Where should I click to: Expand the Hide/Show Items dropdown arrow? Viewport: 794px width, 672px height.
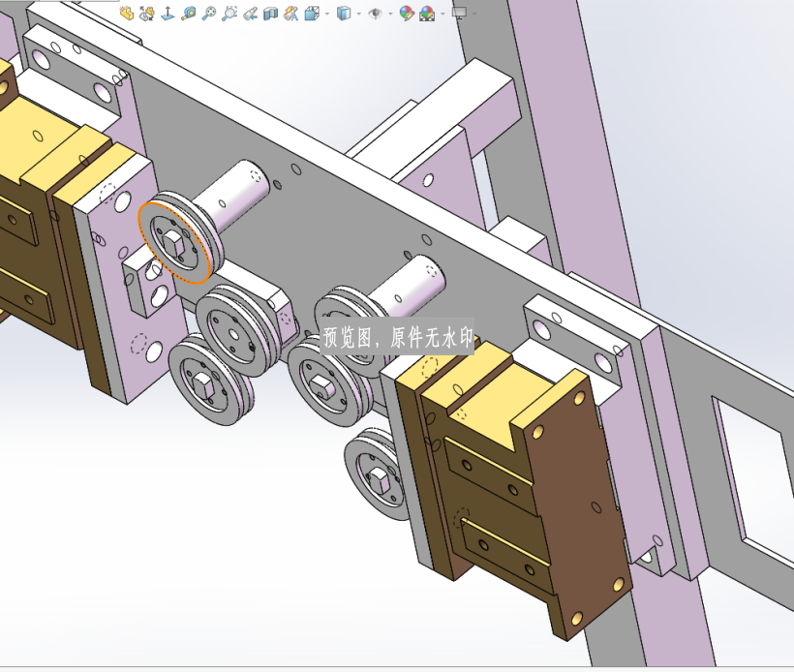390,14
